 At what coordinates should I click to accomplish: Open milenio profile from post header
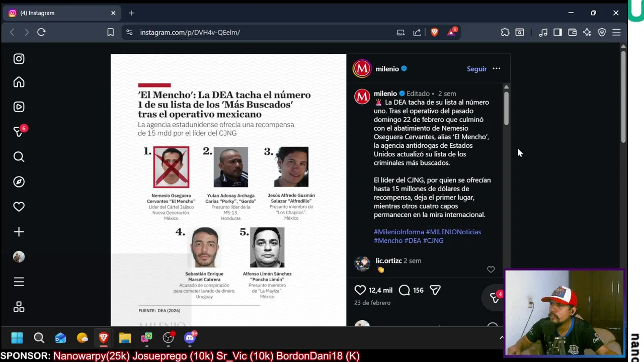[x=387, y=69]
